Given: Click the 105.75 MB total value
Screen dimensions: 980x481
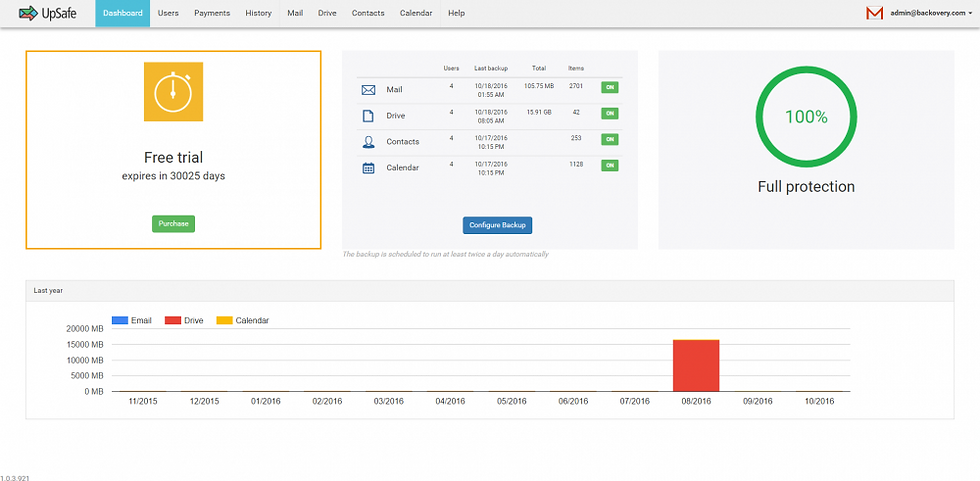Looking at the screenshot, I should (x=539, y=85).
